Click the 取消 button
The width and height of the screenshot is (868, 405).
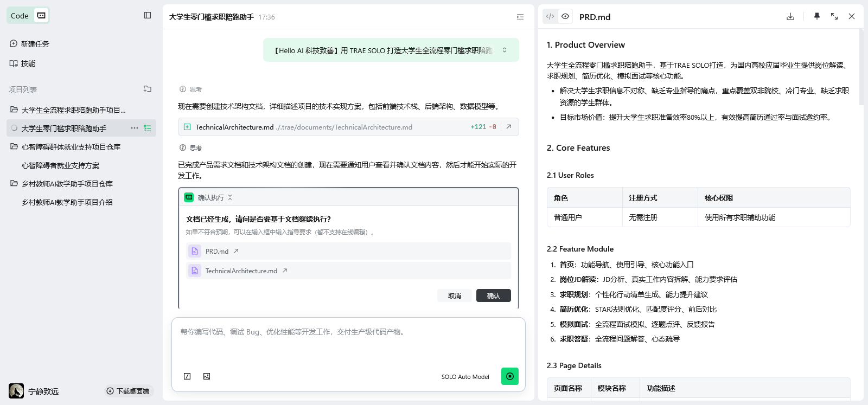(x=455, y=295)
